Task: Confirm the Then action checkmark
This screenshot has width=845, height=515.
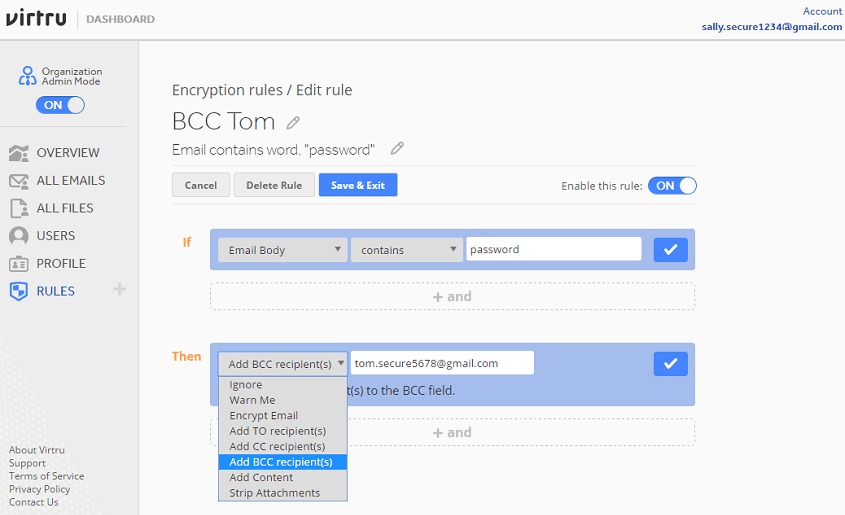Action: (x=670, y=364)
